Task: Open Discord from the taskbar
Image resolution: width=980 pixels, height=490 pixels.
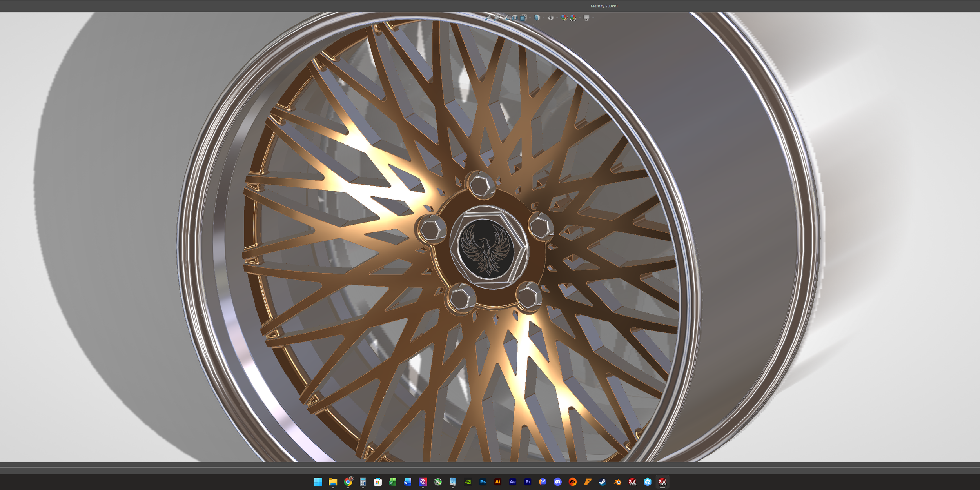Action: (557, 482)
